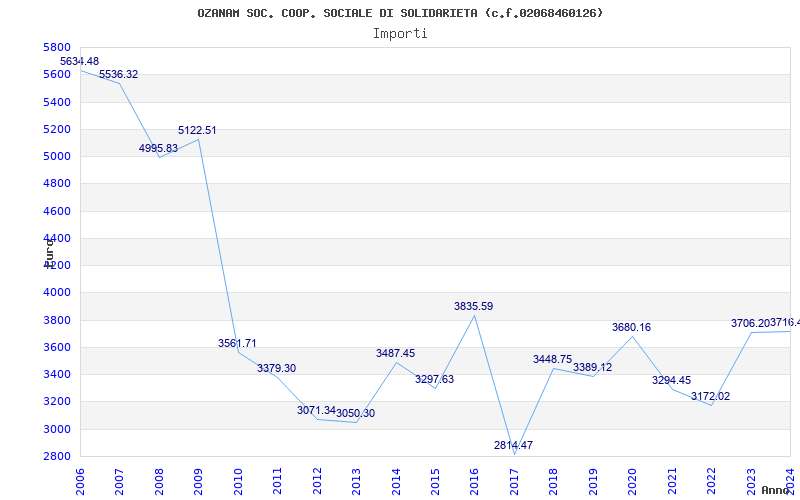The height and width of the screenshot is (500, 800).
Task: Click y-axis value 4000
Action: point(58,292)
